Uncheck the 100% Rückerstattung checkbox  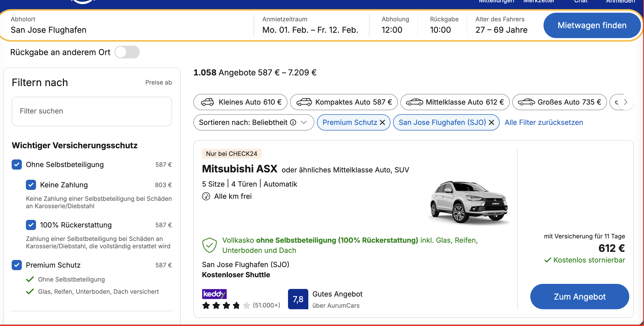pyautogui.click(x=31, y=225)
